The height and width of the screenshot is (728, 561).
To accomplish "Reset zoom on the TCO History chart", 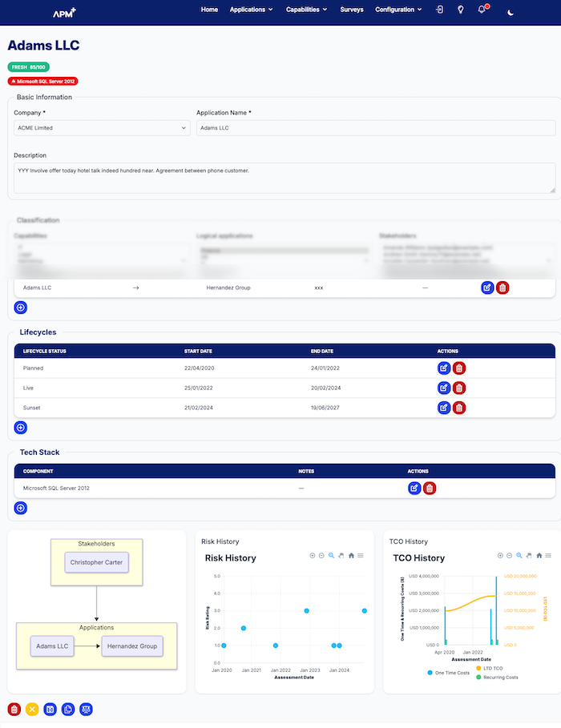I will 539,556.
